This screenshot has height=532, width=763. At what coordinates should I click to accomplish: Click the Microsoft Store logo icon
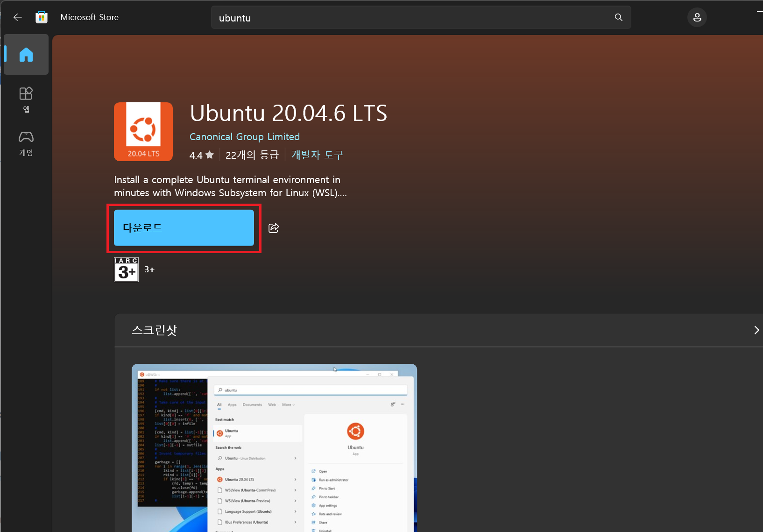[x=42, y=17]
